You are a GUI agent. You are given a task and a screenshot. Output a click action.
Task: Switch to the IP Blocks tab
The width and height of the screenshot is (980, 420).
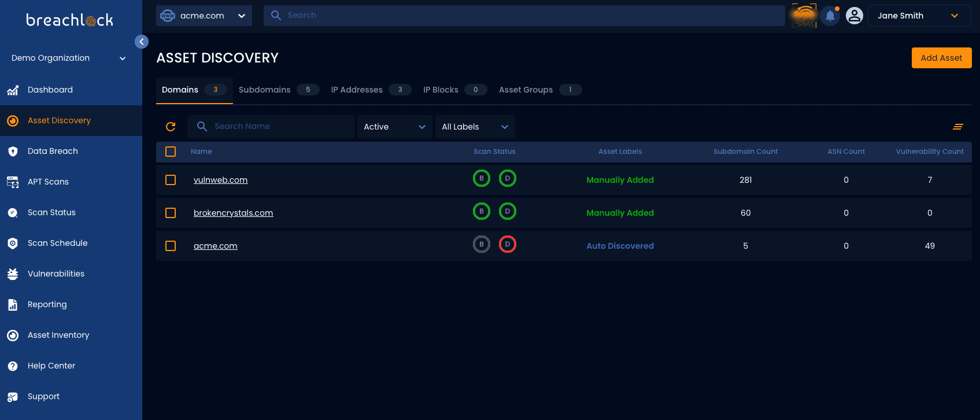point(455,90)
